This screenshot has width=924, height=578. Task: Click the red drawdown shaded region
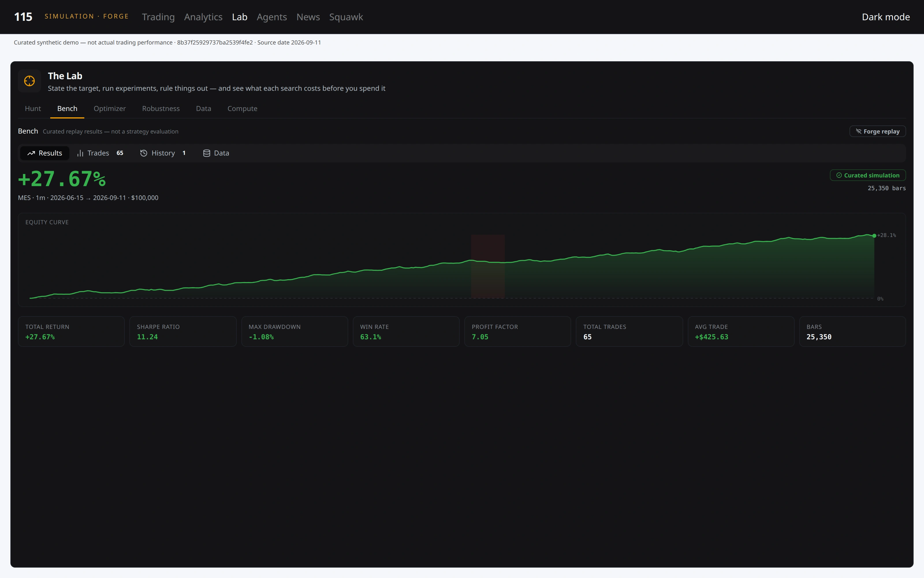(x=488, y=266)
